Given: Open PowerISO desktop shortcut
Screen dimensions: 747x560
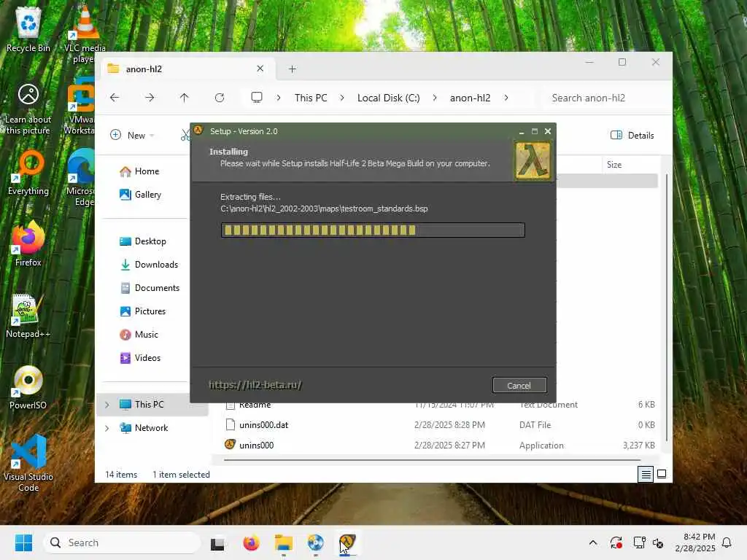Looking at the screenshot, I should pos(28,387).
